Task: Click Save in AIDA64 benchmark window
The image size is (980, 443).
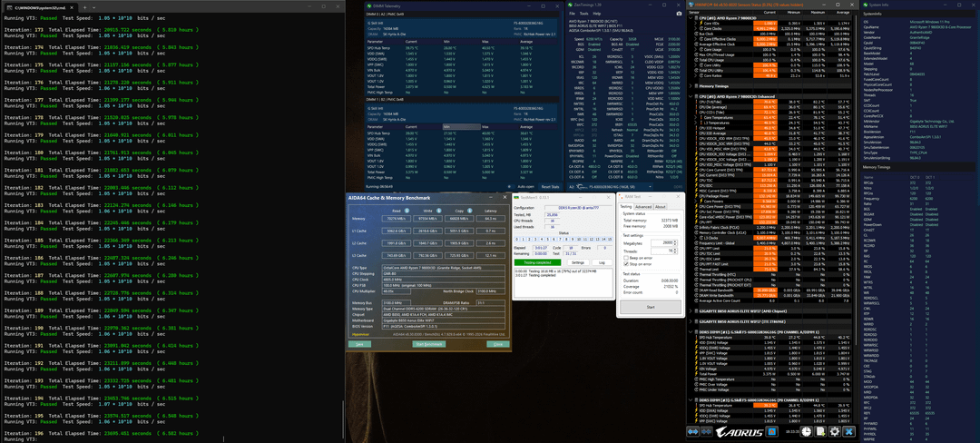Action: click(360, 344)
